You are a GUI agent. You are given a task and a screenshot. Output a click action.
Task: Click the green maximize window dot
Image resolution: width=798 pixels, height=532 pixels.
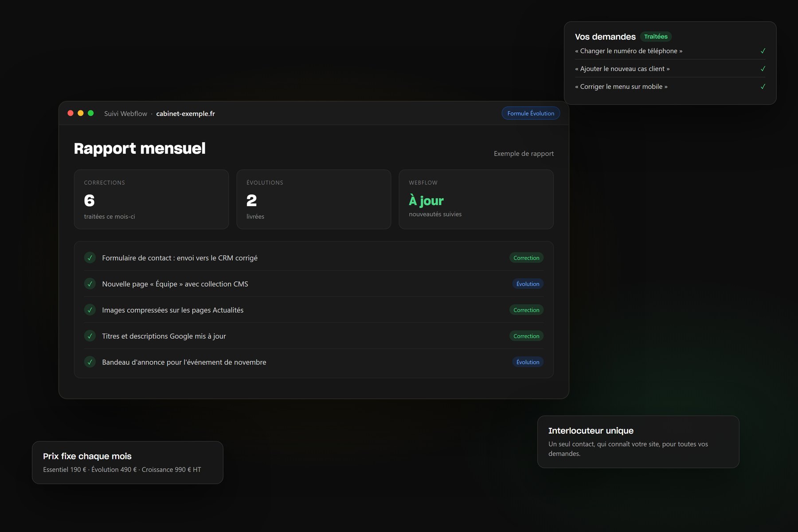pyautogui.click(x=91, y=113)
